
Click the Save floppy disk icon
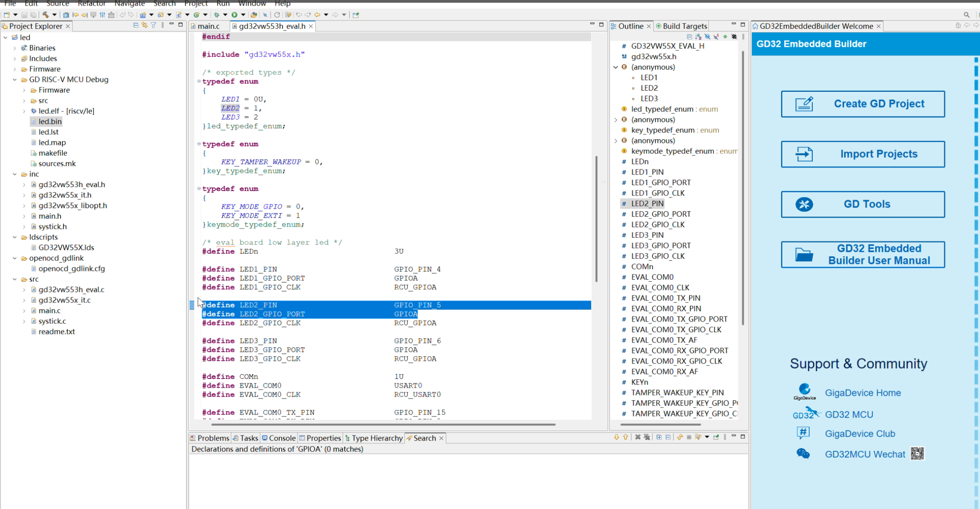coord(24,15)
